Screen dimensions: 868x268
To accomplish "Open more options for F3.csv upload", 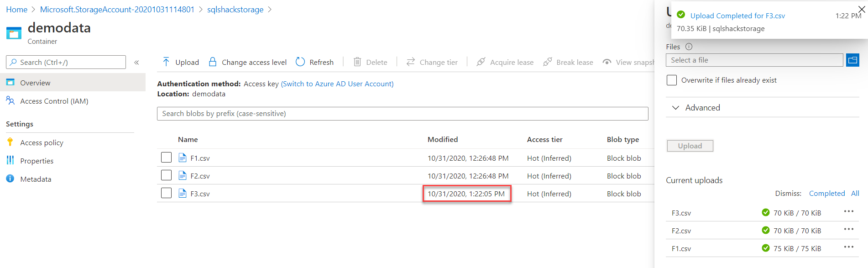I will click(848, 211).
